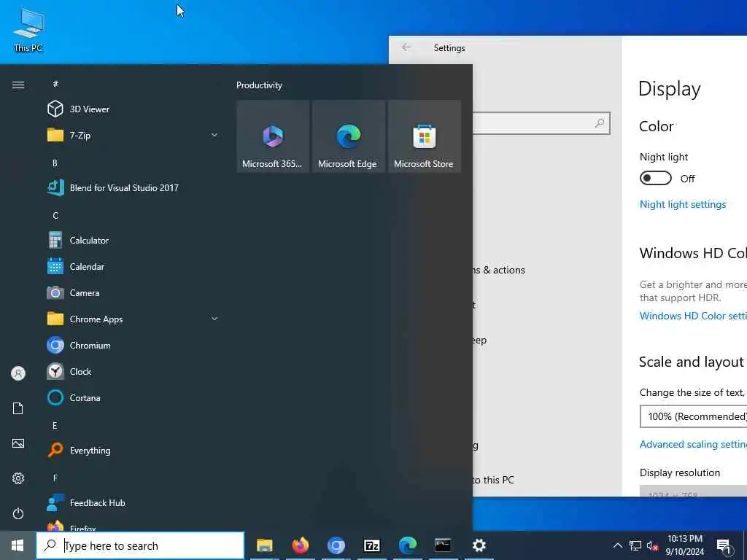Open the Command Prompt taskbar icon
Viewport: 747px width, 560px height.
[443, 545]
